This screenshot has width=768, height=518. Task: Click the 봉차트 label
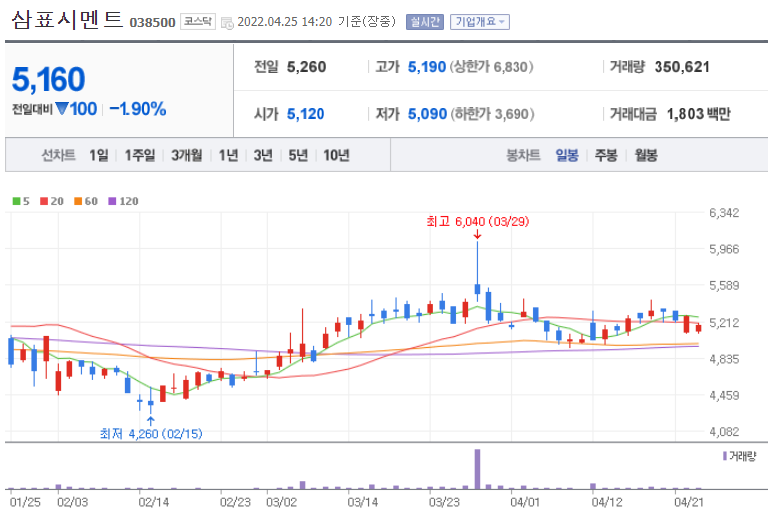tap(523, 155)
